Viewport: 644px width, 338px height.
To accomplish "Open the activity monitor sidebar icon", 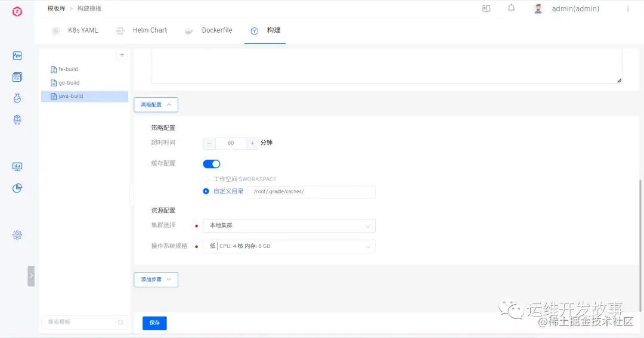I will [x=17, y=55].
